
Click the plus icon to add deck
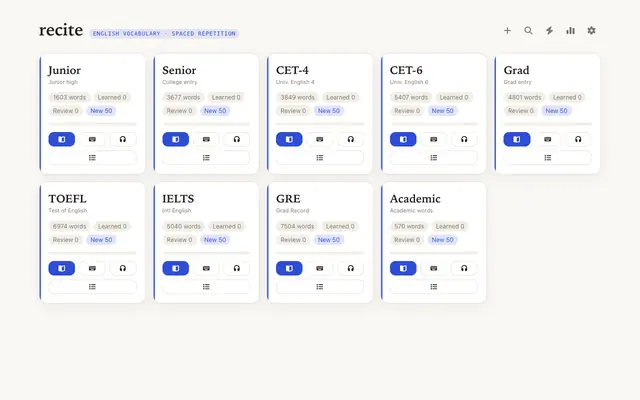point(507,31)
